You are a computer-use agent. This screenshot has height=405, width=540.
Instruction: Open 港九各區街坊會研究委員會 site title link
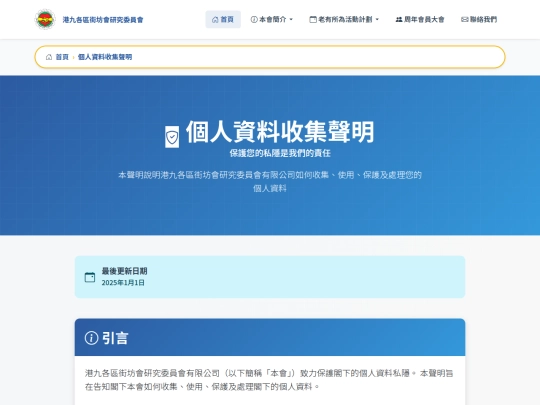coord(103,20)
